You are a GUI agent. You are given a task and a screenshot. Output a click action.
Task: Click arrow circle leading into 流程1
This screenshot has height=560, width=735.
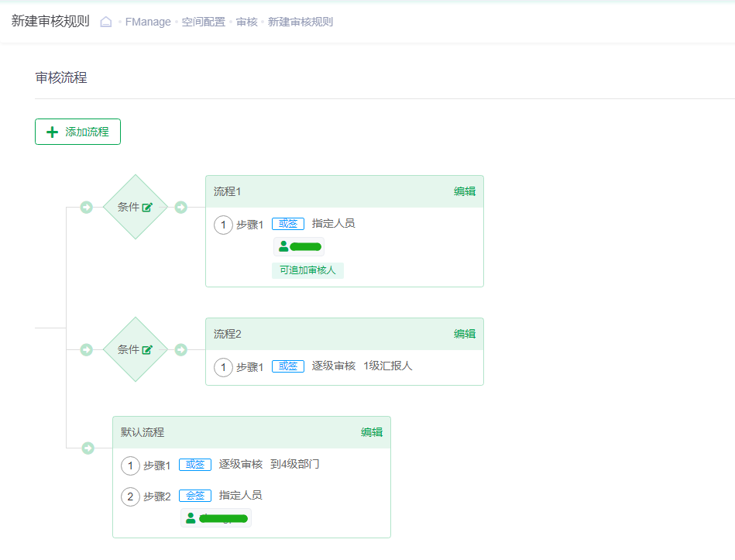(181, 208)
